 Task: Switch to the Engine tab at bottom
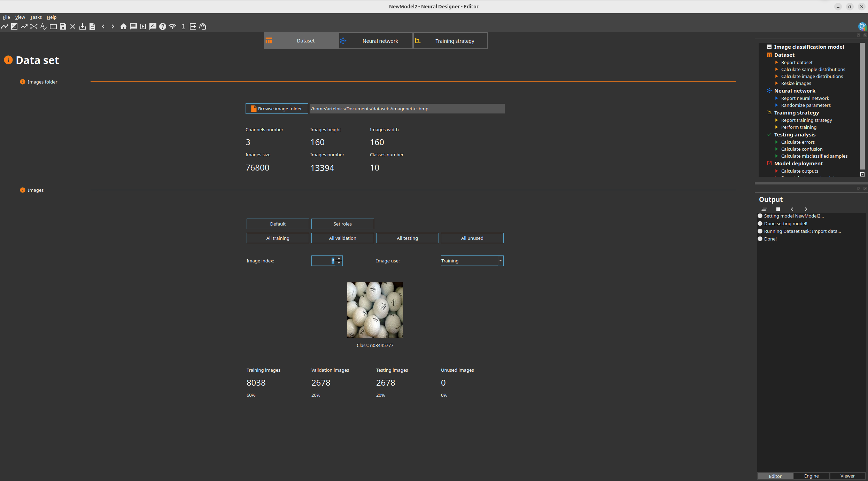pos(812,476)
